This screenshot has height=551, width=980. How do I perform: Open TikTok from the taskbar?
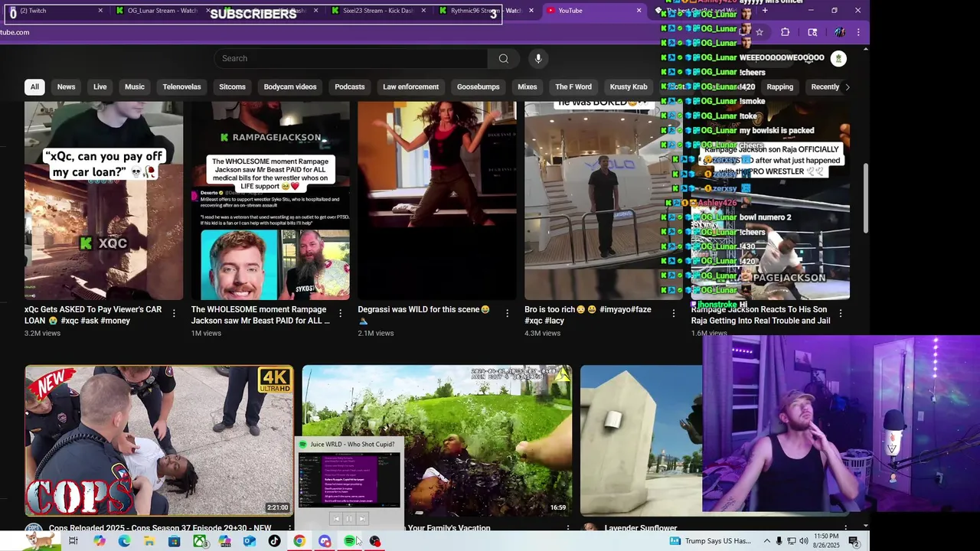(x=274, y=541)
